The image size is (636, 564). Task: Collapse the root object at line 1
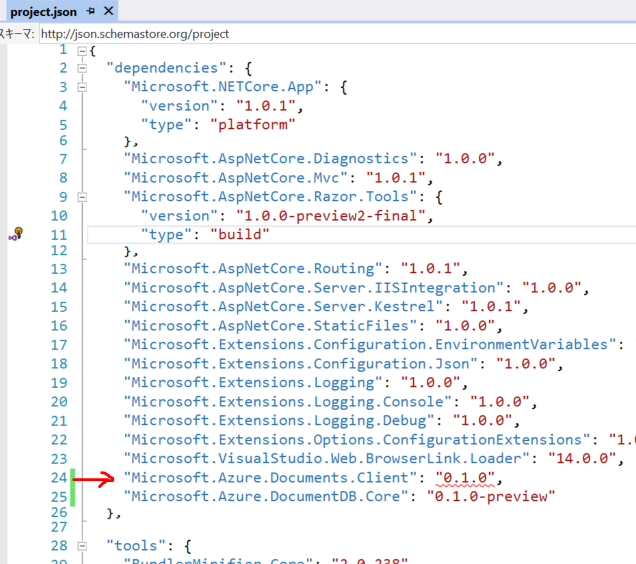[x=82, y=52]
